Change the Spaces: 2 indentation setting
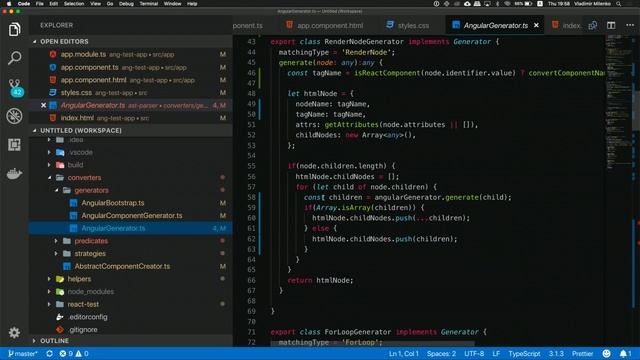This screenshot has width=640, height=360. [x=441, y=353]
